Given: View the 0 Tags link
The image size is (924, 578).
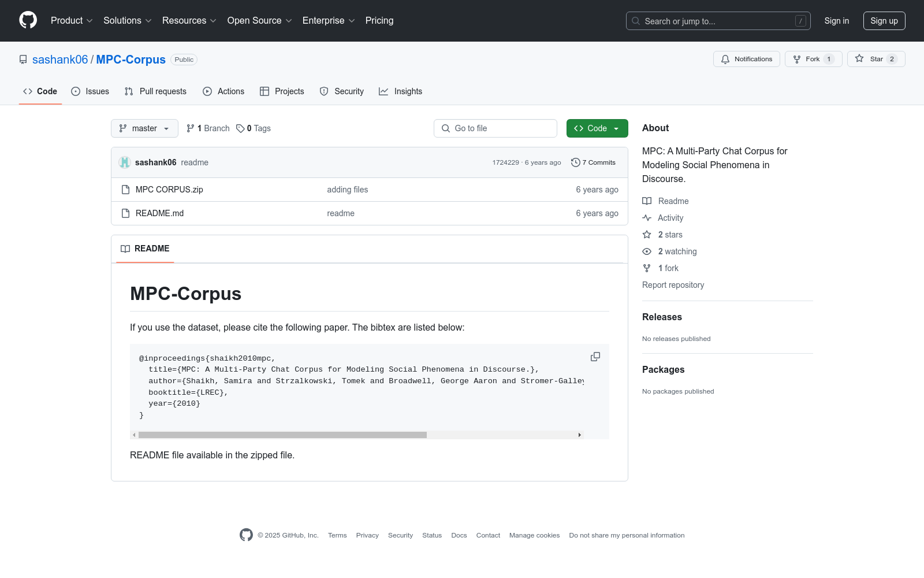Looking at the screenshot, I should [x=254, y=128].
